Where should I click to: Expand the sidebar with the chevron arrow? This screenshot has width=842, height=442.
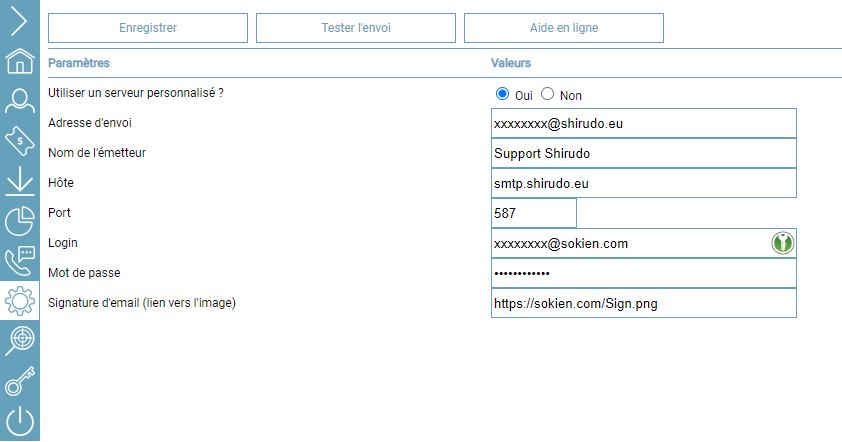click(19, 21)
